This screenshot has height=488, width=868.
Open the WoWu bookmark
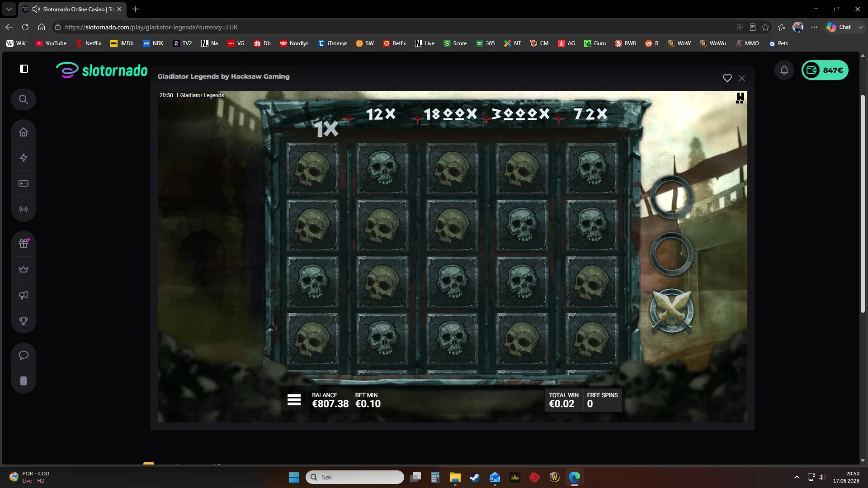(713, 43)
